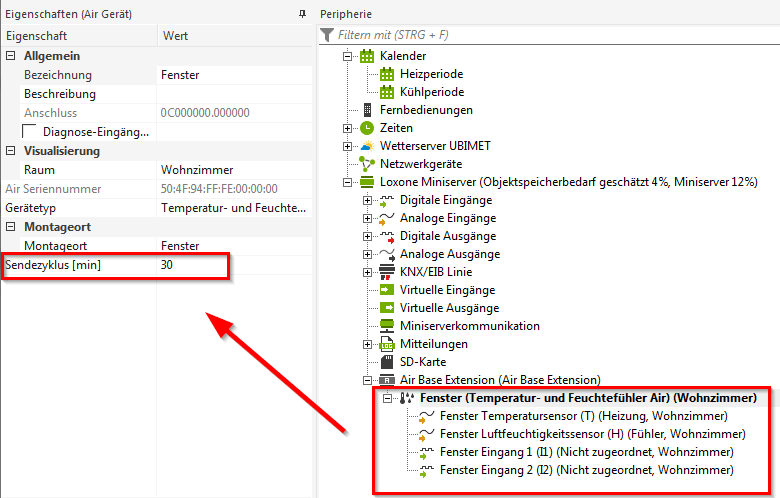Click the Wetterserver UBIMET weather icon
Image resolution: width=780 pixels, height=498 pixels.
click(x=367, y=146)
